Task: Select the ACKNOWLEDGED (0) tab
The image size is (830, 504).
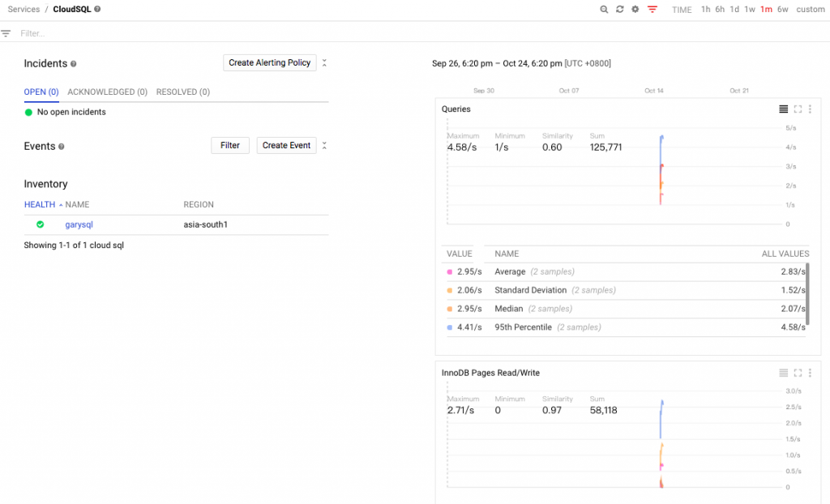Action: (x=108, y=92)
